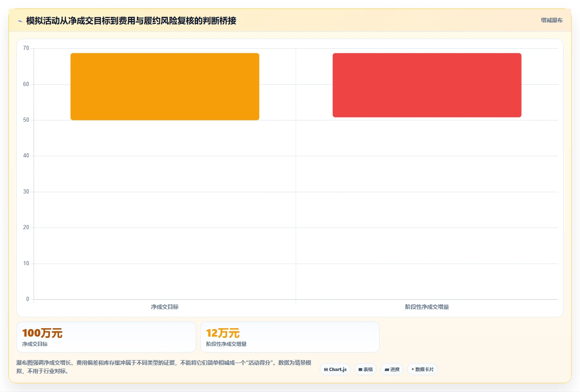The height and width of the screenshot is (392, 580).
Task: Click the orange 净成交目标 bar
Action: coord(165,86)
